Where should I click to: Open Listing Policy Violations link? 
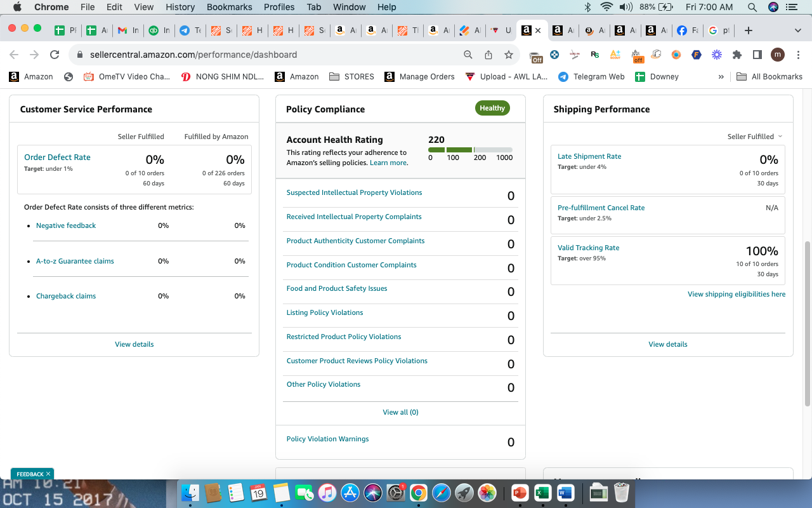(325, 312)
